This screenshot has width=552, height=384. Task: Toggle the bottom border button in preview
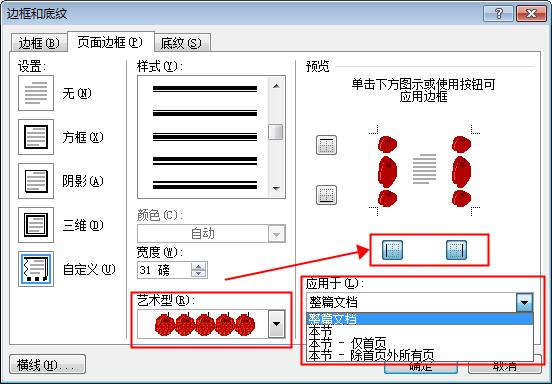point(326,195)
